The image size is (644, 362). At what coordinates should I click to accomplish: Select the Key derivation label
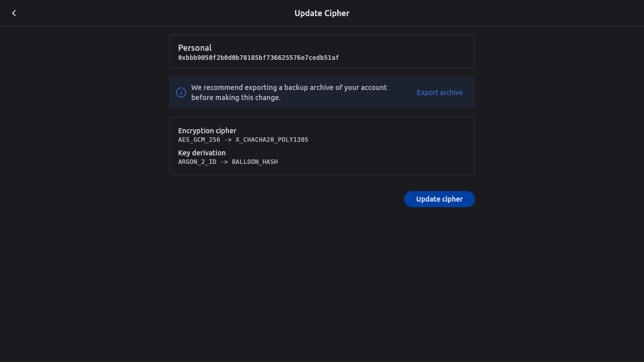pyautogui.click(x=202, y=153)
